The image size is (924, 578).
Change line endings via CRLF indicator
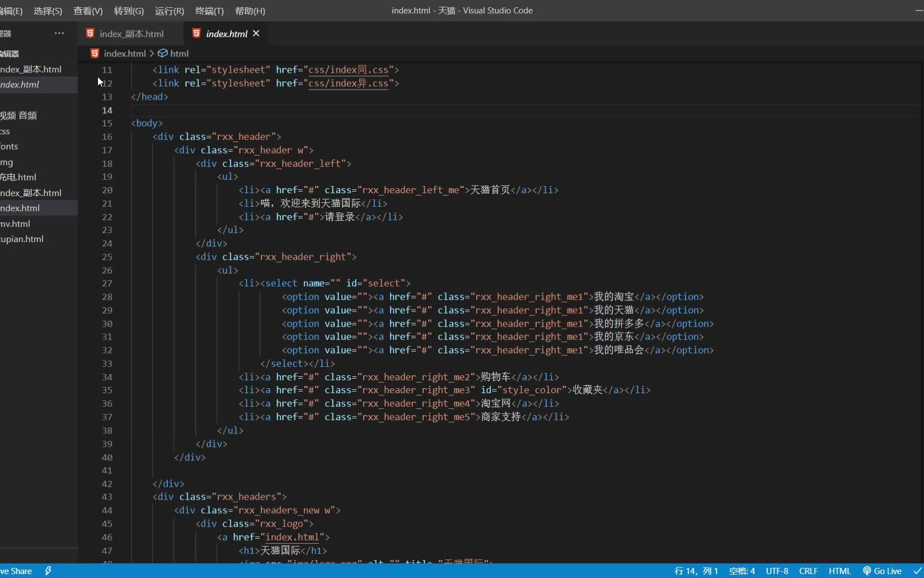(x=808, y=571)
